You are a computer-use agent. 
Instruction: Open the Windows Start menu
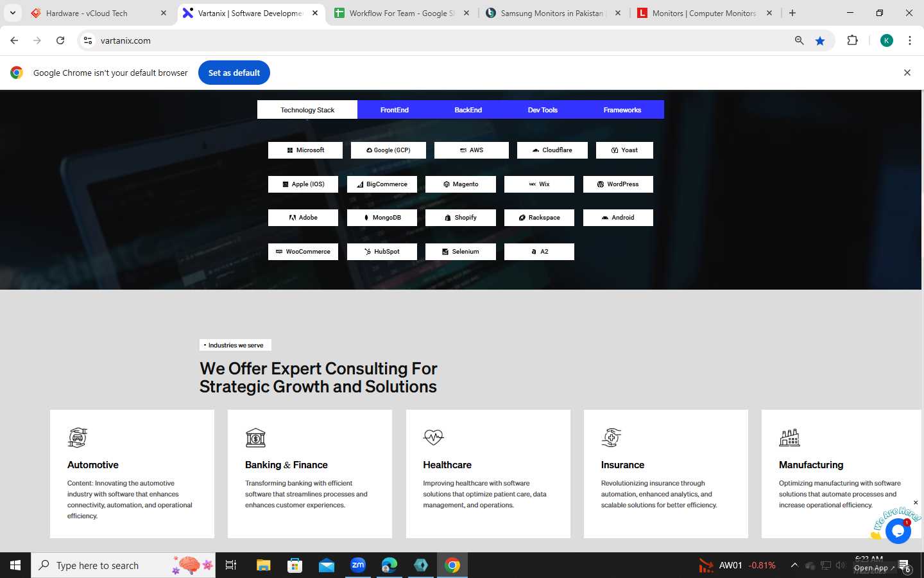[x=15, y=565]
